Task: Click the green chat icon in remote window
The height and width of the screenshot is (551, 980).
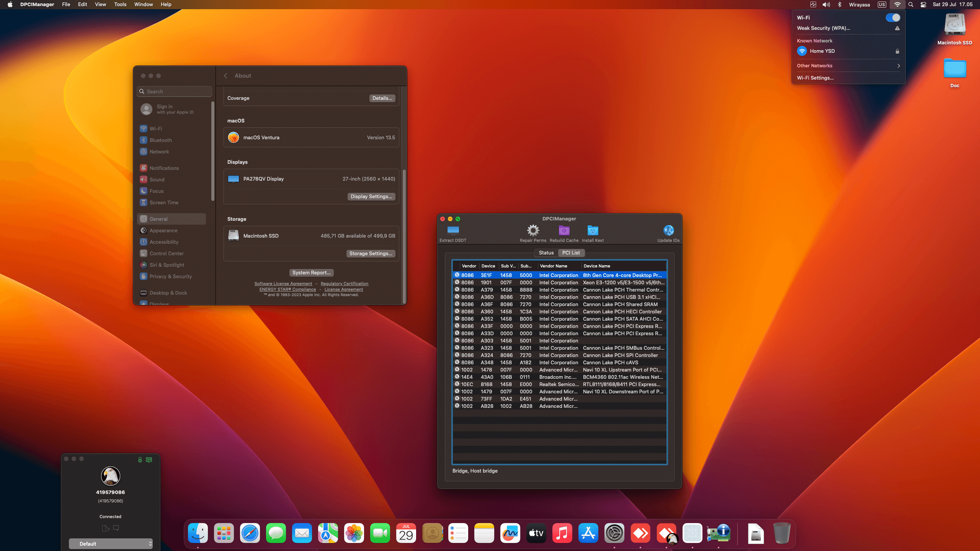Action: pyautogui.click(x=149, y=460)
